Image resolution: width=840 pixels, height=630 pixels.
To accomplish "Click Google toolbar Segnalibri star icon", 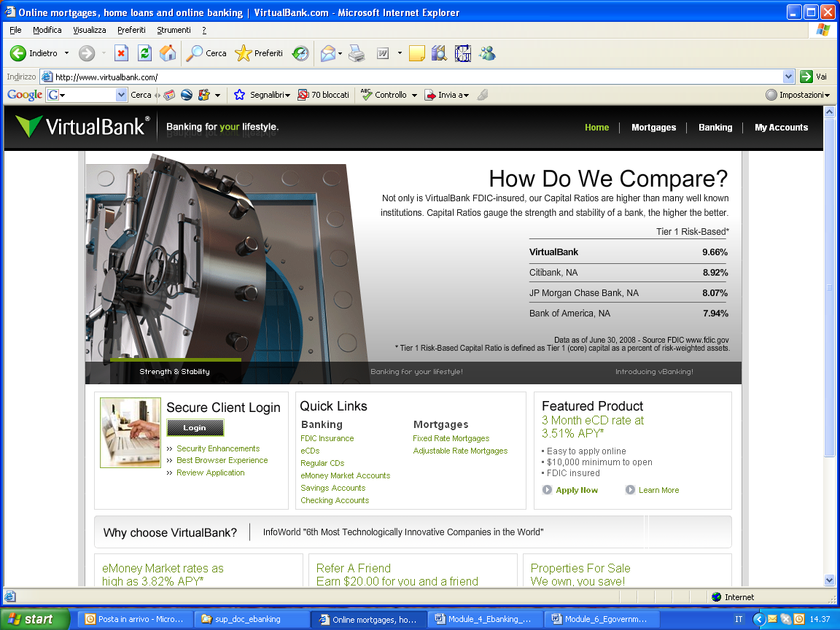I will coord(239,95).
